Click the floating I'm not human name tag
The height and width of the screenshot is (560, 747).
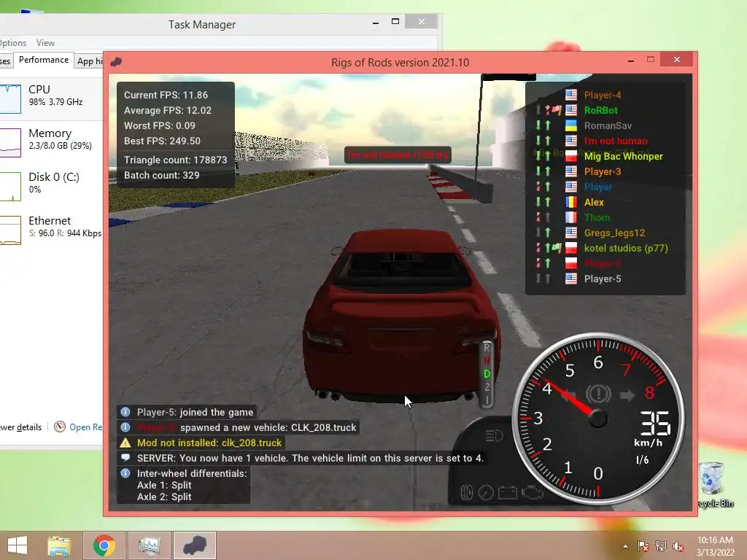398,155
